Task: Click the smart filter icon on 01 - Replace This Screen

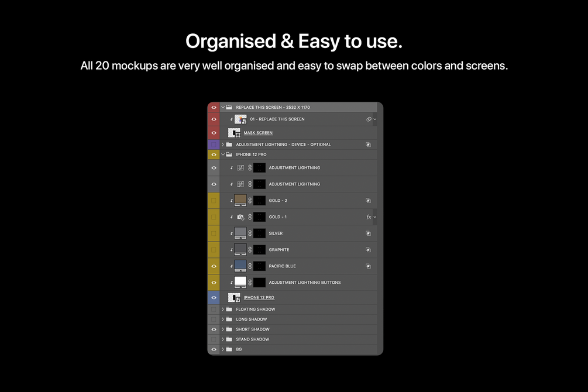Action: [369, 119]
